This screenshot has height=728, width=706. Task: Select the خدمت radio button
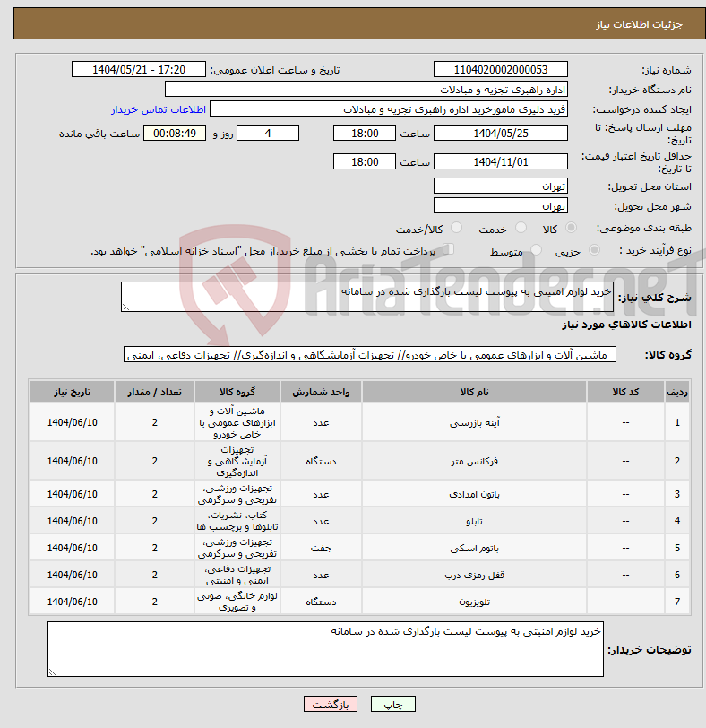pyautogui.click(x=521, y=228)
